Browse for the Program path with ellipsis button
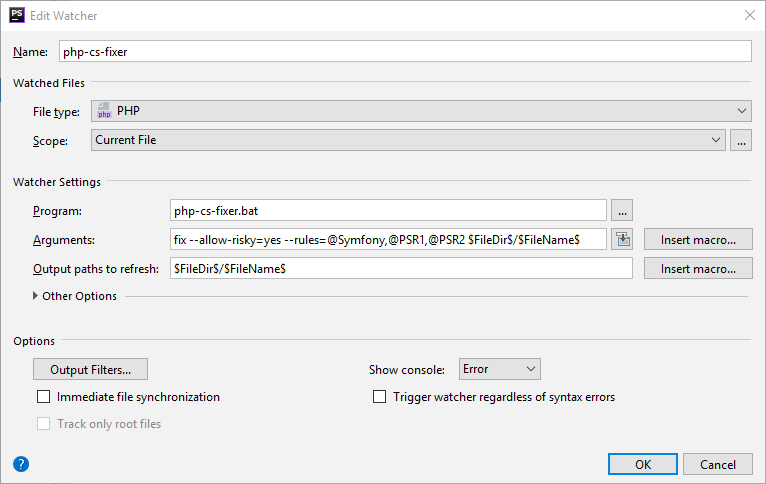766x484 pixels. [622, 210]
